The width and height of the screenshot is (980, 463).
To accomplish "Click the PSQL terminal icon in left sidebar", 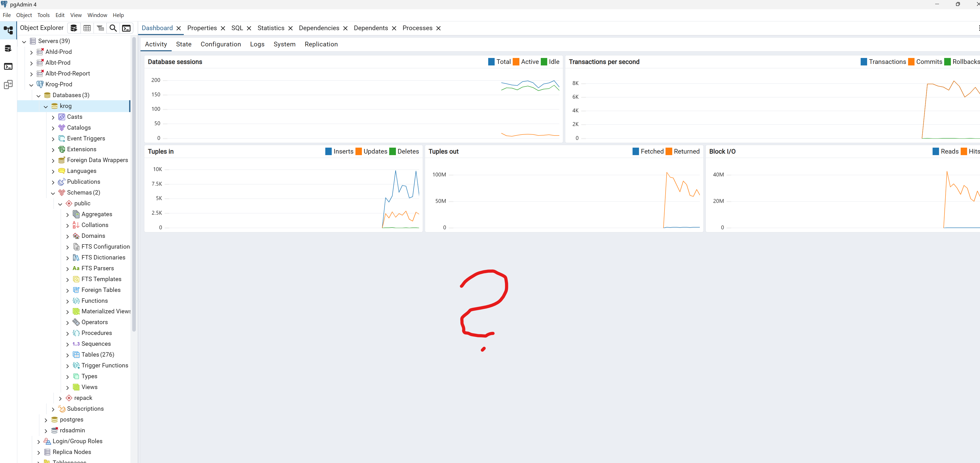I will pos(8,66).
